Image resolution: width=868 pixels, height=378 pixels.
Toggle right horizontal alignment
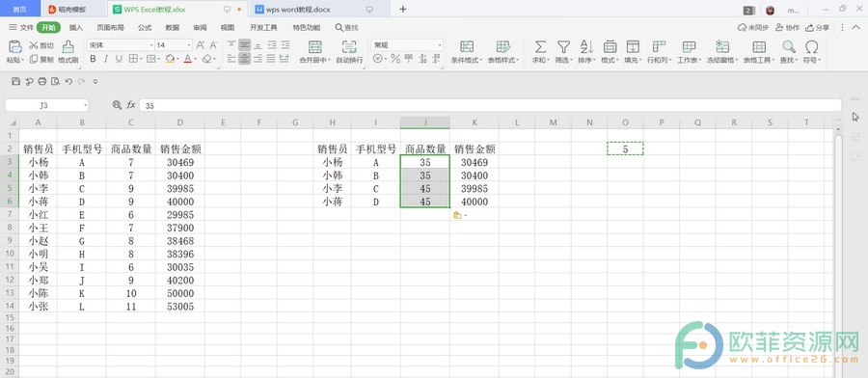tap(258, 58)
